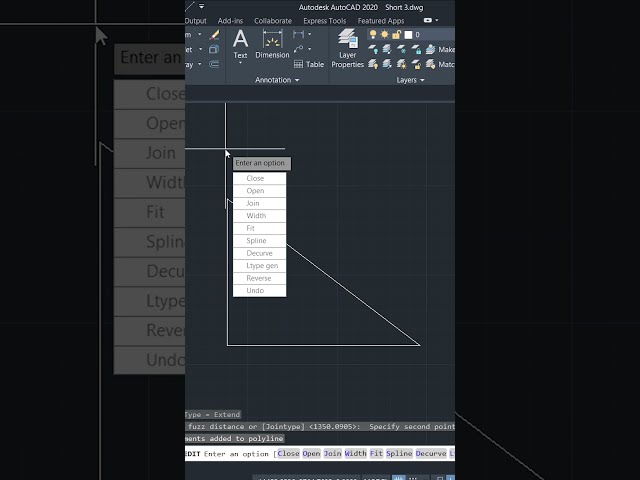Viewport: 640px width, 480px height.
Task: Toggle layer 0 freeze sun icon
Action: (x=384, y=34)
